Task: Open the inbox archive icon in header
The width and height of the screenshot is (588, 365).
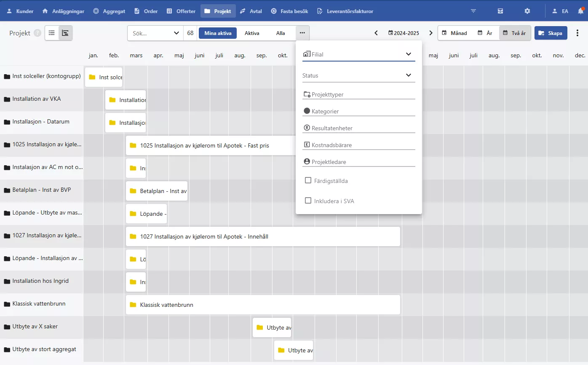Action: (x=500, y=11)
